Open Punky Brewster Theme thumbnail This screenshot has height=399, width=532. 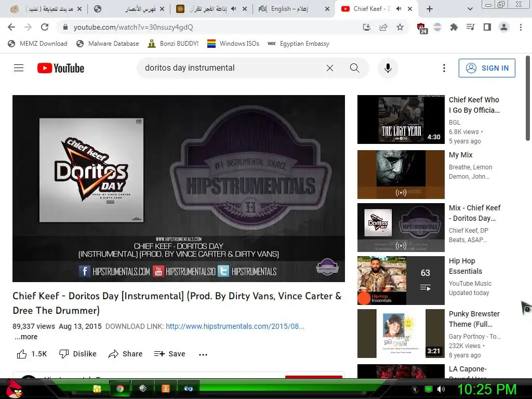(401, 334)
